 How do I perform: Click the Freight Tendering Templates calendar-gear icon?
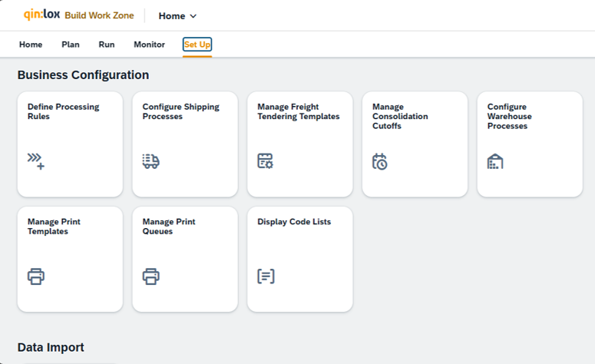265,161
